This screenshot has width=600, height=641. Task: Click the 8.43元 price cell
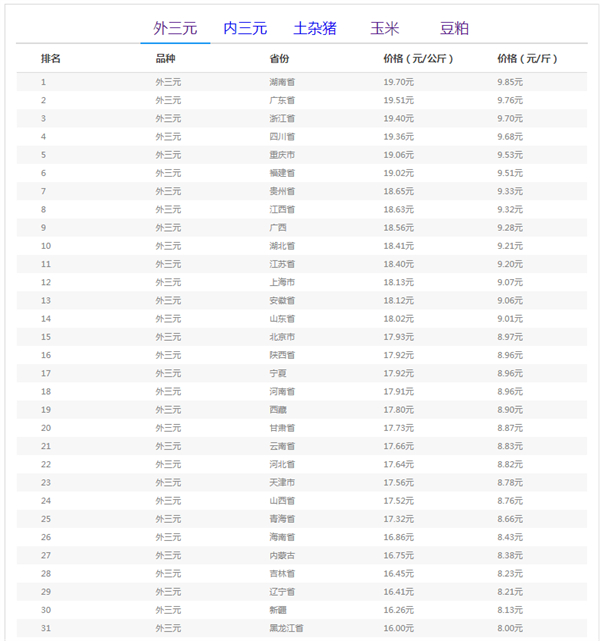510,537
